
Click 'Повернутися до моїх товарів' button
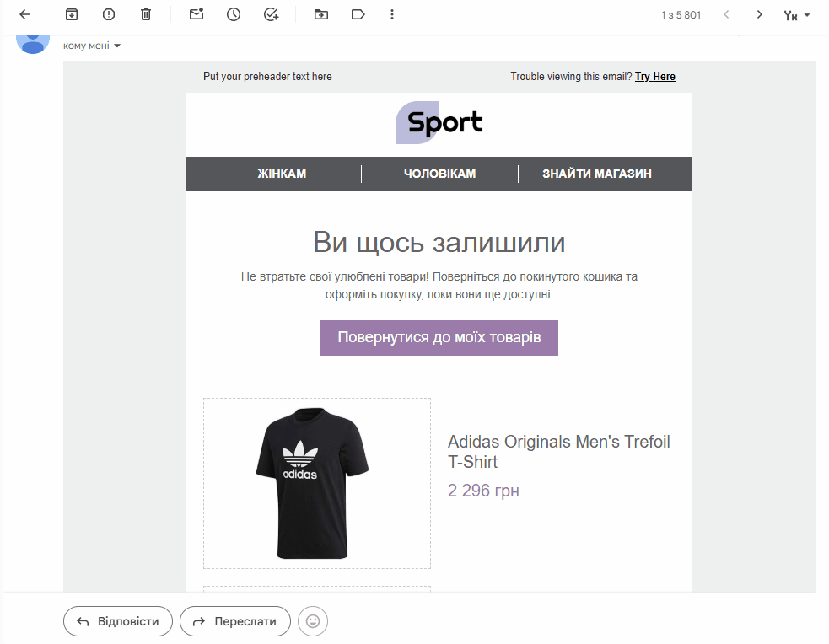click(439, 338)
